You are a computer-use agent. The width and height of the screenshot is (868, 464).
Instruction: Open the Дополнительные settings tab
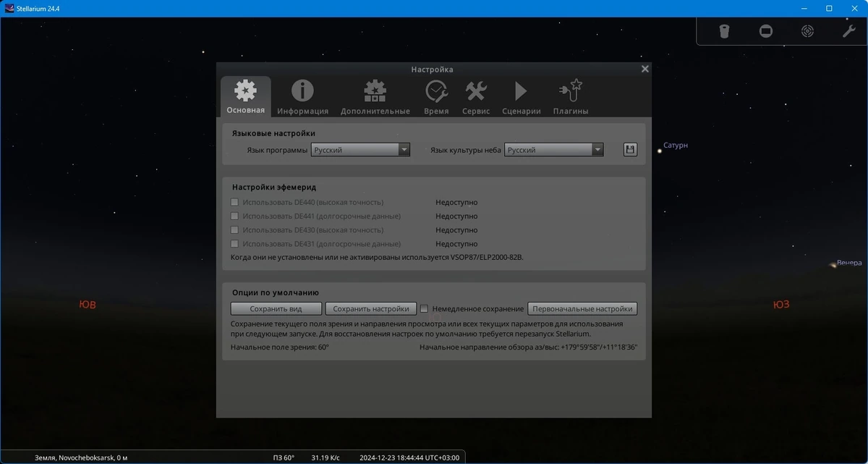[375, 97]
